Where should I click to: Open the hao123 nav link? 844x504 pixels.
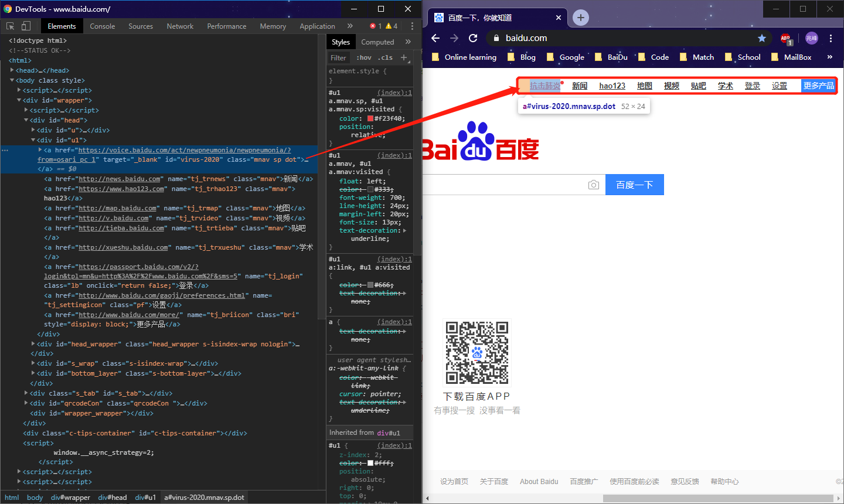(612, 86)
